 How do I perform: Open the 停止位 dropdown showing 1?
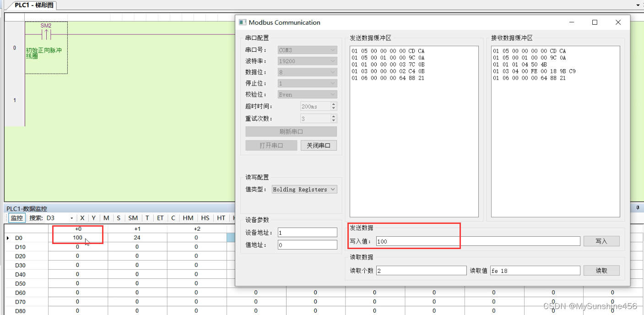tap(307, 83)
